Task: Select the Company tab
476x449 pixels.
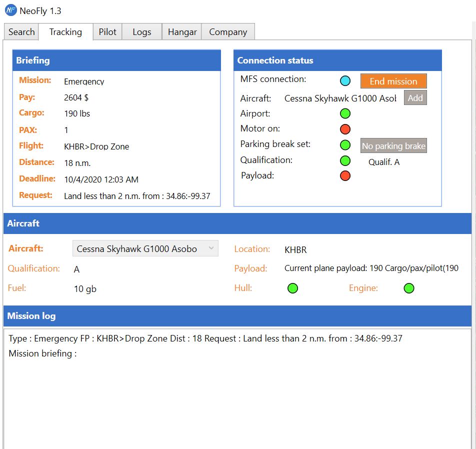Action: coord(228,32)
